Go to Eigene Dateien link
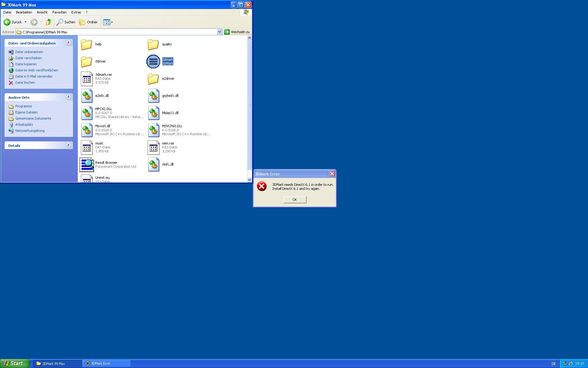This screenshot has height=368, width=588. (x=26, y=112)
